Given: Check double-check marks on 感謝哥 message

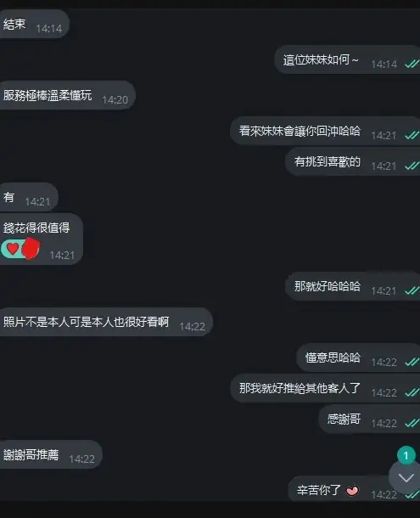Looking at the screenshot, I should pos(412,423).
